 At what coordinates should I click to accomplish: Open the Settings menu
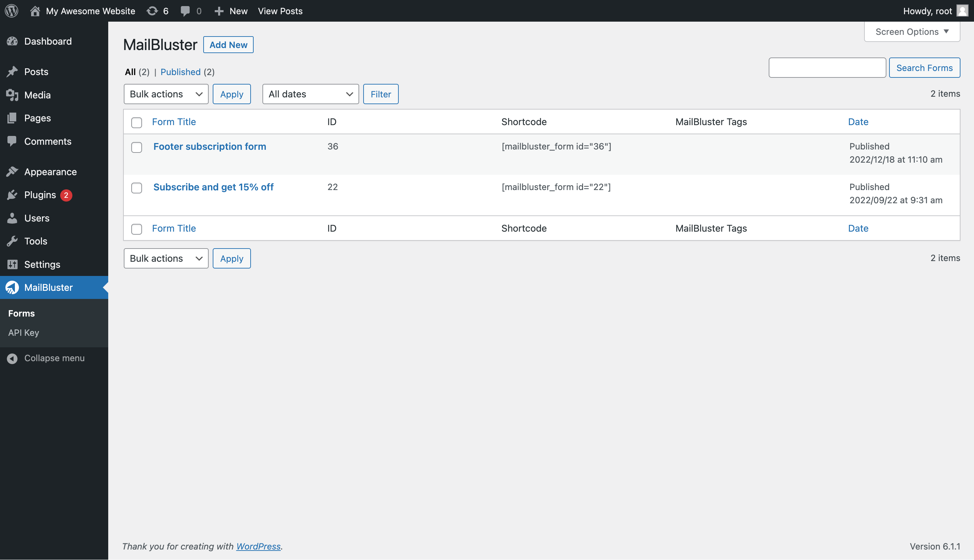pos(54,264)
